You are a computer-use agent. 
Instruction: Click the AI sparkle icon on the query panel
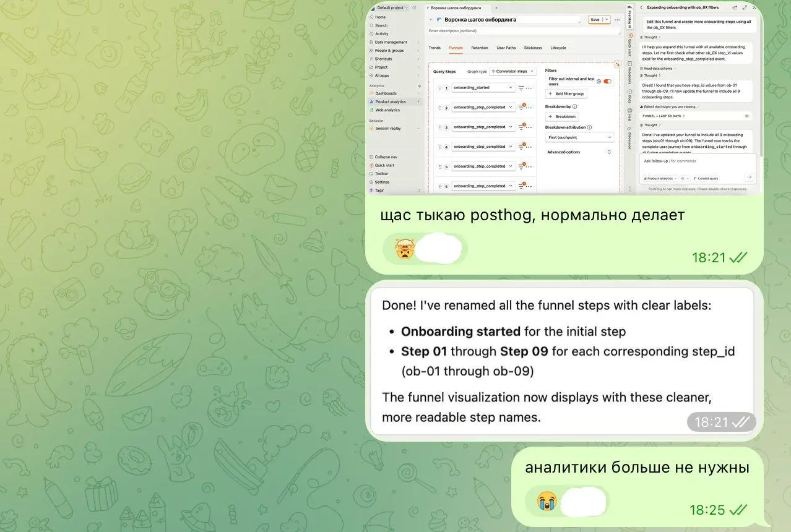(617, 64)
